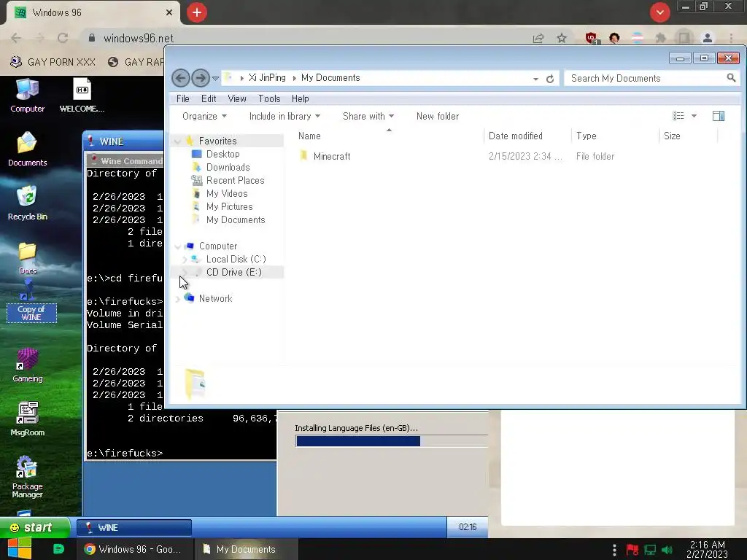Open the MsgRoom shortcut icon
This screenshot has width=747, height=560.
pyautogui.click(x=27, y=419)
